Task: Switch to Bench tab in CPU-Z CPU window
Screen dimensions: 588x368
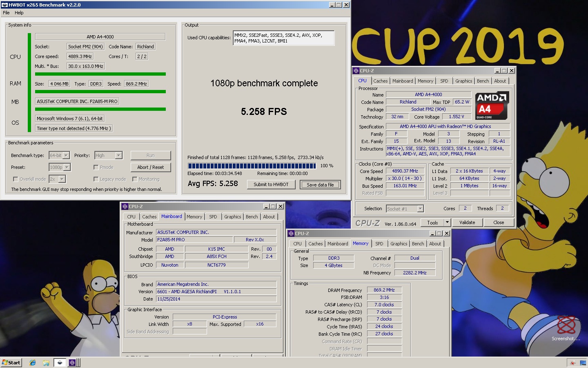Action: pyautogui.click(x=483, y=81)
